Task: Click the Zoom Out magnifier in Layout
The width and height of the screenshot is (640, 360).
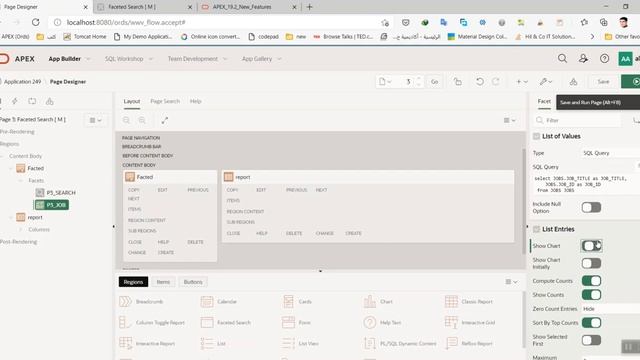Action: (x=127, y=120)
